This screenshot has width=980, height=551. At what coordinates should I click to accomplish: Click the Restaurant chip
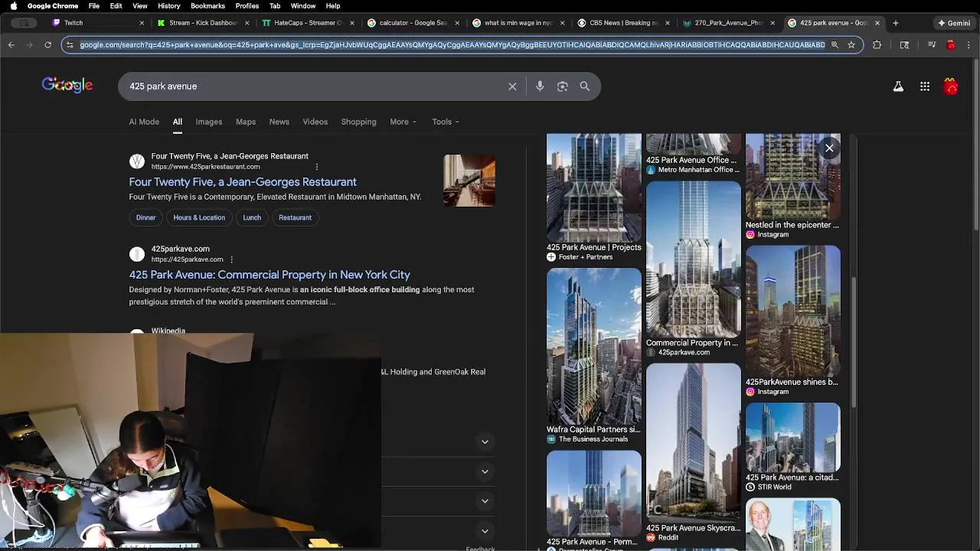click(295, 217)
